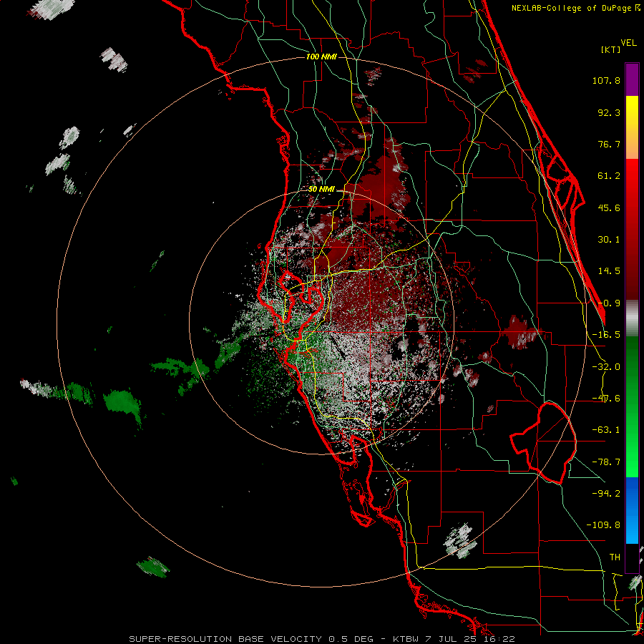Select the 61.2 scale value

pyautogui.click(x=609, y=176)
